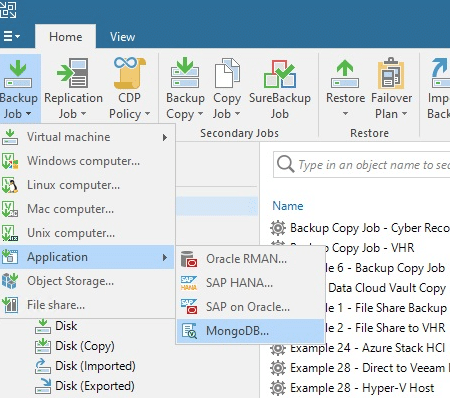450x398 pixels.
Task: Open the main hamburger menu dropdown
Action: coord(12,36)
